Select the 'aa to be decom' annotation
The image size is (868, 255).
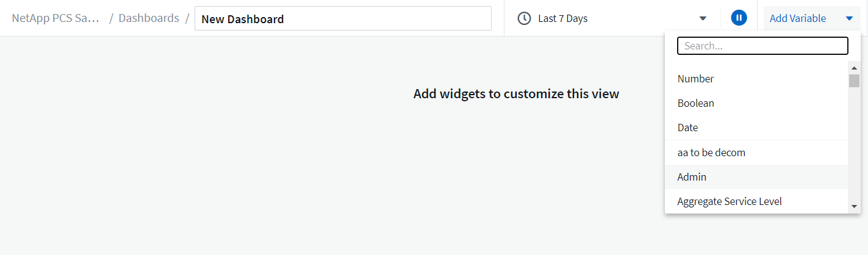tap(711, 153)
